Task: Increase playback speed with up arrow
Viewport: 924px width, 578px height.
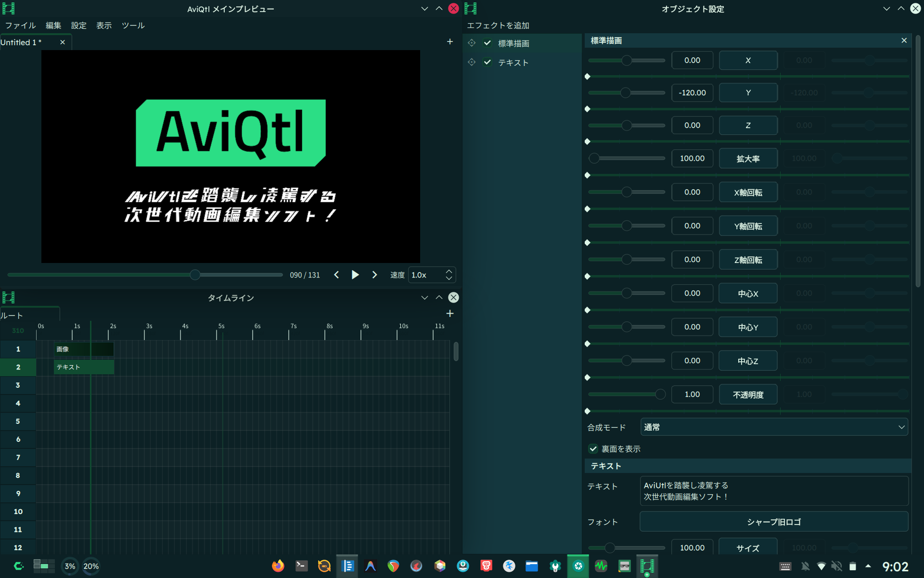Action: (449, 271)
